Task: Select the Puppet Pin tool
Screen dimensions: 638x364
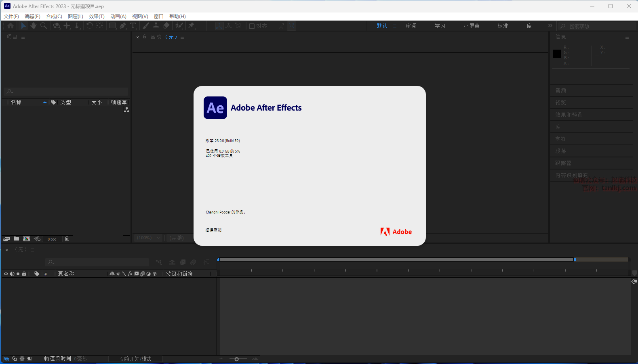Action: pyautogui.click(x=192, y=26)
